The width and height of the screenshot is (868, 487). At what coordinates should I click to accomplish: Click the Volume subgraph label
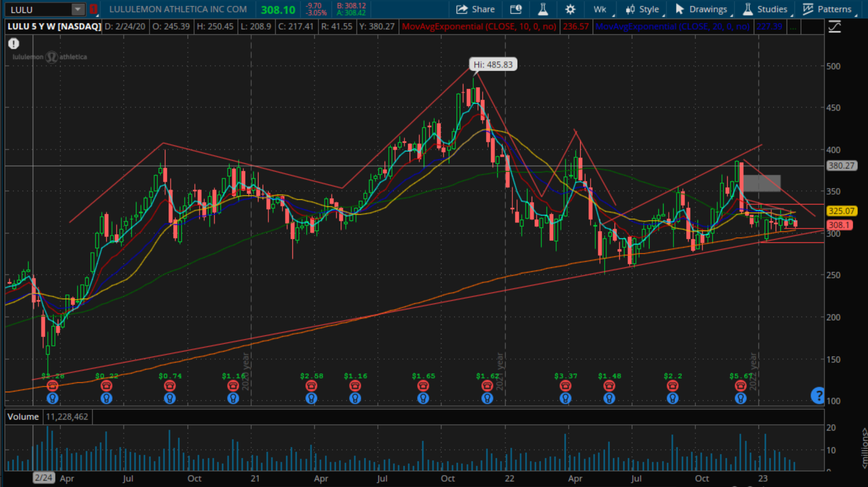coord(23,417)
